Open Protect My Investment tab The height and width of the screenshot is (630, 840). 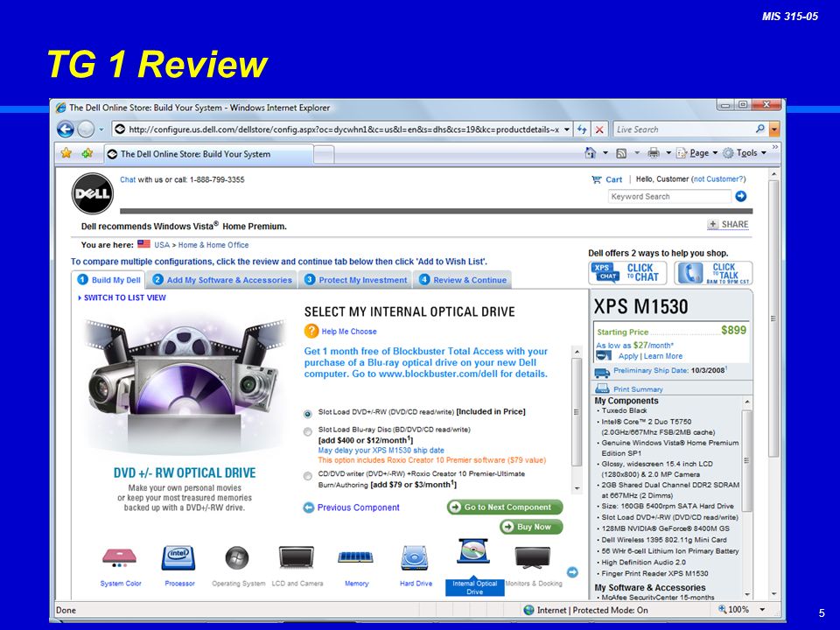pyautogui.click(x=356, y=280)
